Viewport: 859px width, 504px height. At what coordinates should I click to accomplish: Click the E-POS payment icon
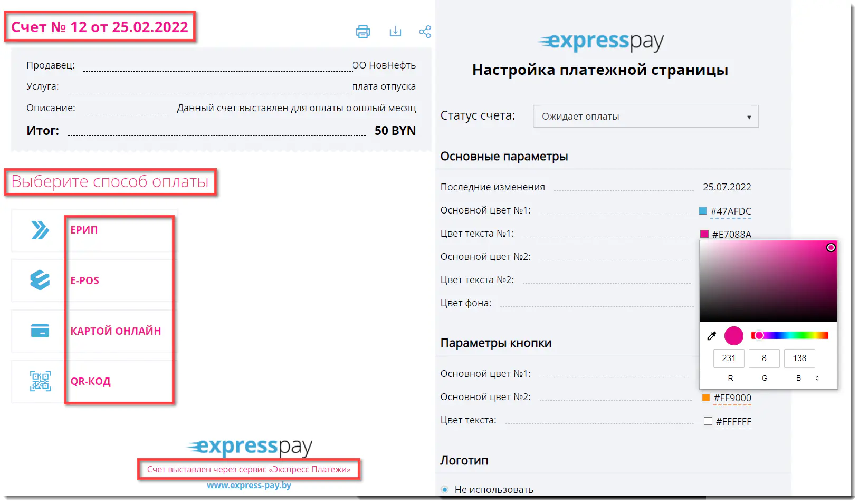pyautogui.click(x=40, y=280)
